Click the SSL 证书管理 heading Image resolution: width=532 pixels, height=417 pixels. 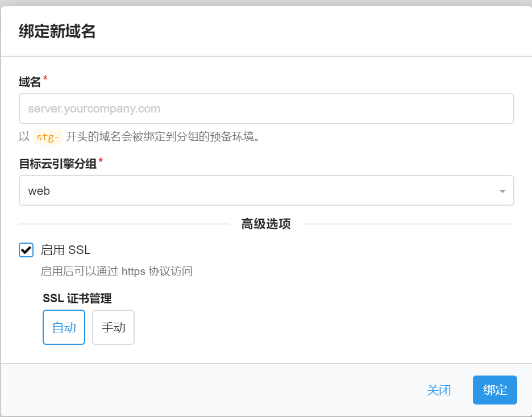click(x=77, y=298)
